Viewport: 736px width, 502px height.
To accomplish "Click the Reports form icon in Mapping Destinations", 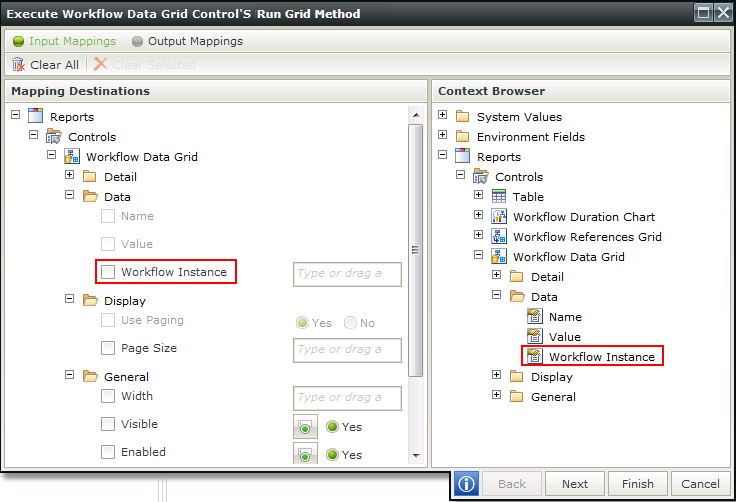I will (36, 116).
